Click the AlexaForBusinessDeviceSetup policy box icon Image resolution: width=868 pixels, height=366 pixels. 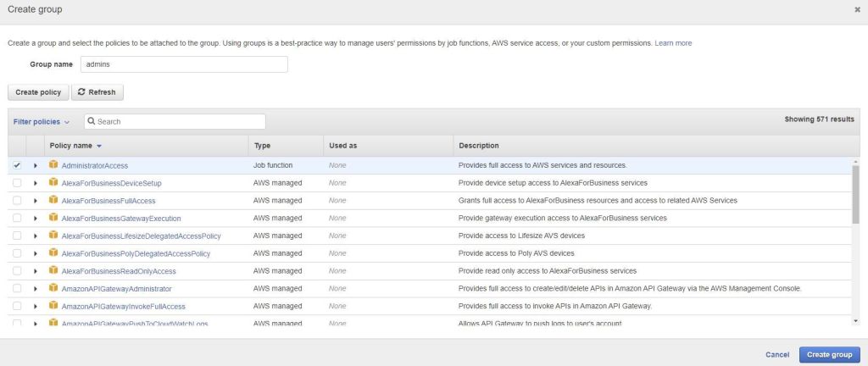pos(53,183)
